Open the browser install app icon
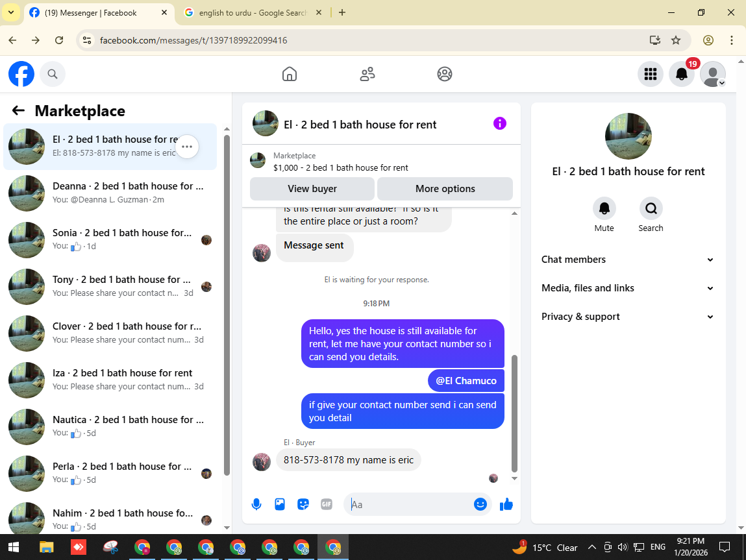The width and height of the screenshot is (746, 560). click(655, 40)
